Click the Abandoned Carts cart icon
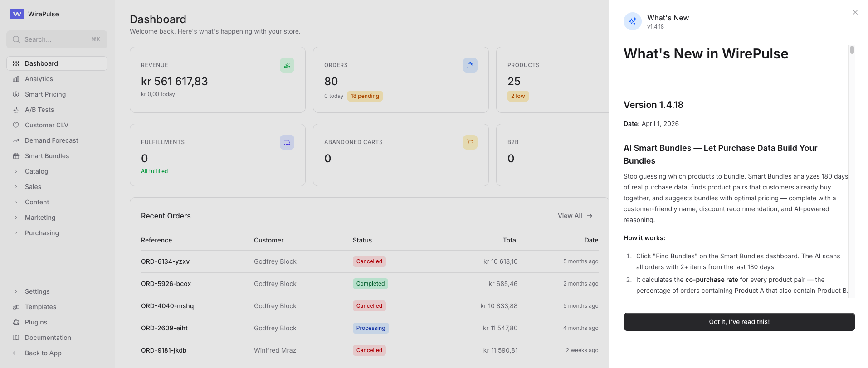 [470, 142]
